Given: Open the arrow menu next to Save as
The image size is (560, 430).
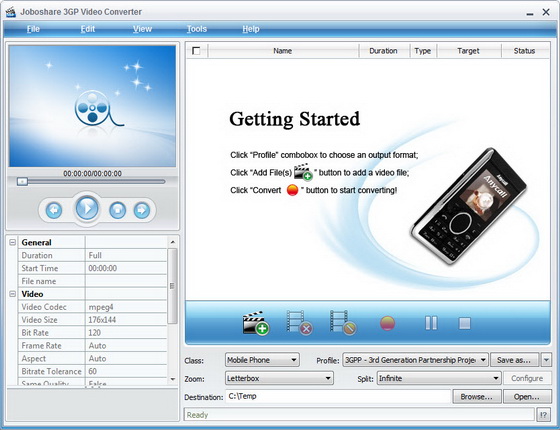Looking at the screenshot, I should pos(546,360).
